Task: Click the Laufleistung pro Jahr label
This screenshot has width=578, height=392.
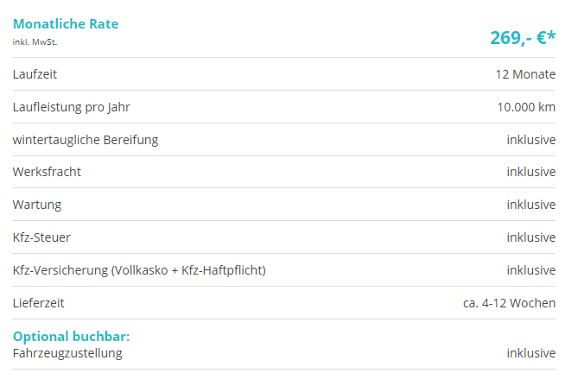Action: coord(71,107)
